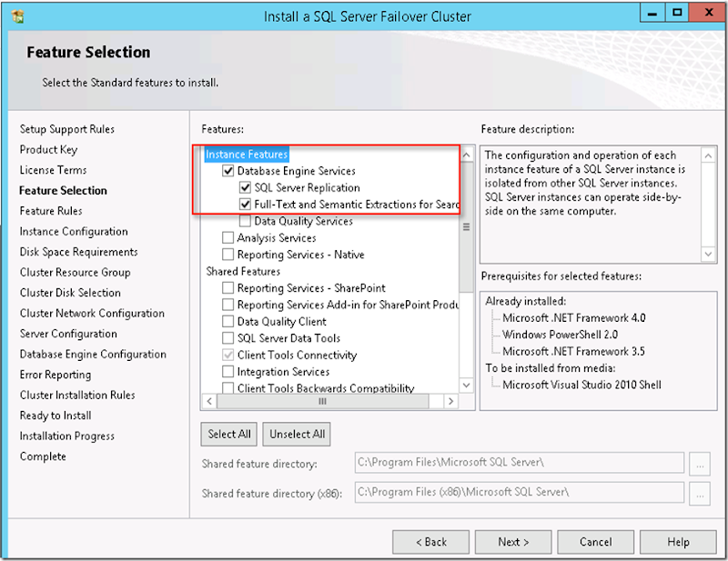Click feature description scroll-down arrow
Viewport: 728px width, 561px height.
(x=708, y=254)
